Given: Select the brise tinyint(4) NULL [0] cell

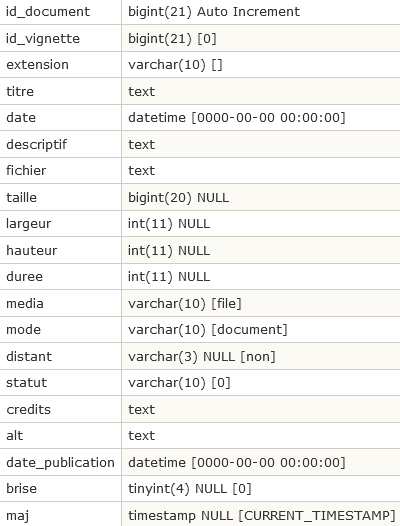Looking at the screenshot, I should pos(261,488).
